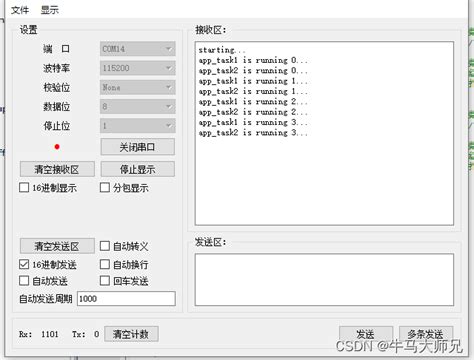Open the 停止位 1 dropdown
The image size is (474, 360).
(138, 126)
